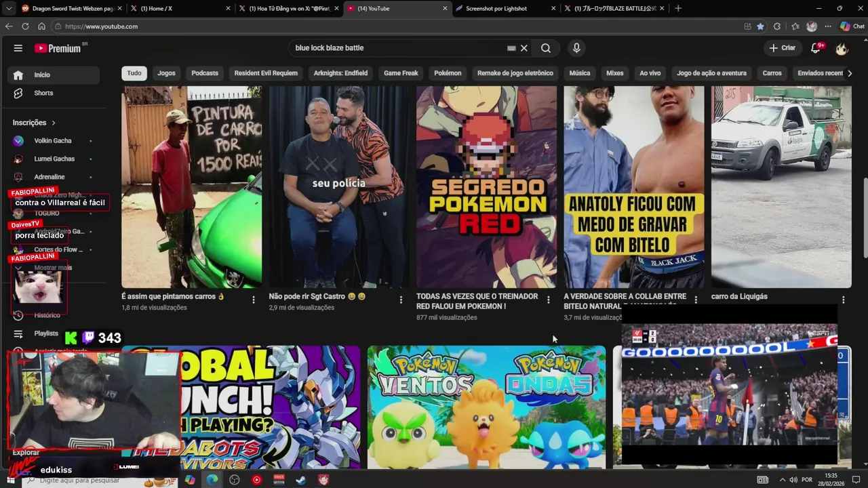Click the browser address bar URL
The width and height of the screenshot is (868, 488).
102,26
